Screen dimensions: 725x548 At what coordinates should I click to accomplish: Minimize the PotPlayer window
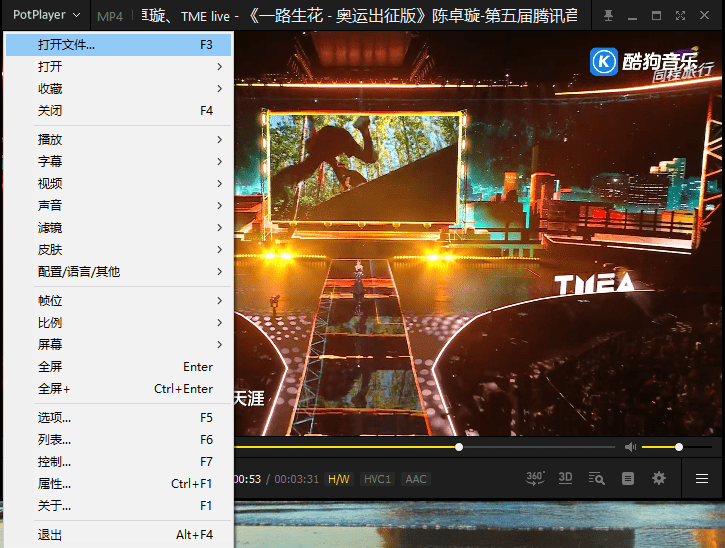pos(633,16)
